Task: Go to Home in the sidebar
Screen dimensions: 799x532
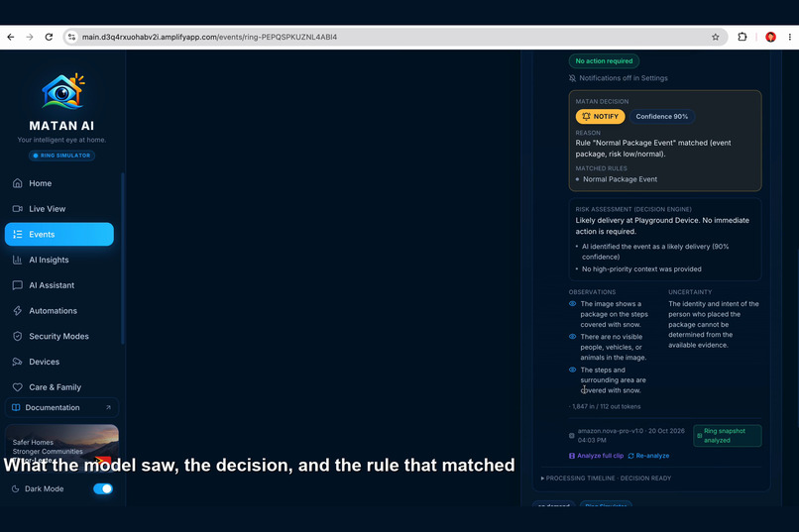Action: [x=59, y=183]
